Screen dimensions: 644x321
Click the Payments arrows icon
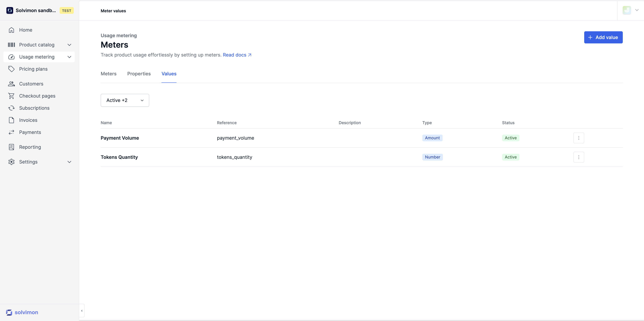11,132
